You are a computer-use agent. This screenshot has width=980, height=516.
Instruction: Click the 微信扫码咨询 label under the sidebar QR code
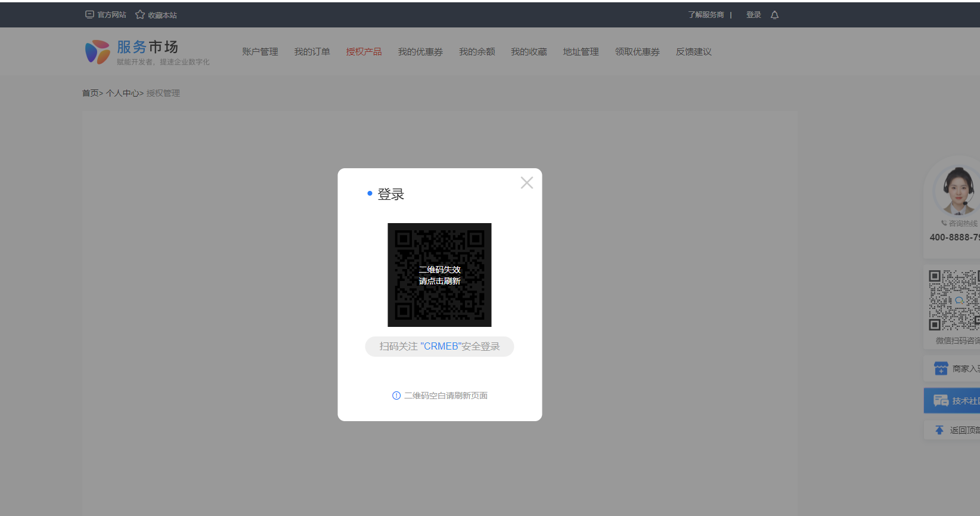[957, 341]
